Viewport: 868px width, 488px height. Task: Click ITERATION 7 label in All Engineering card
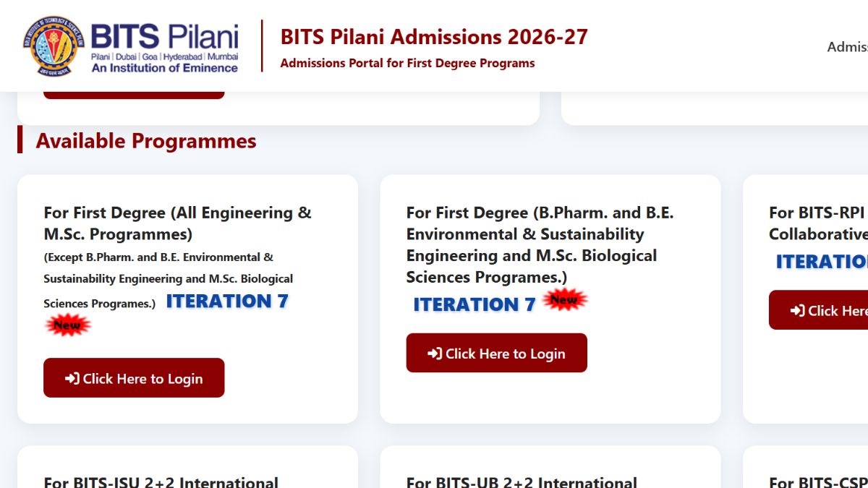tap(227, 301)
